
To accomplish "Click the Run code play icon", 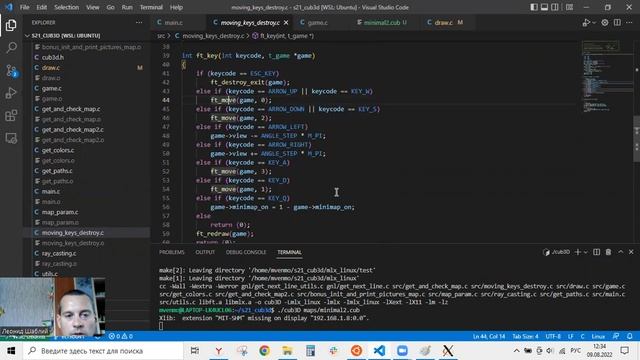I will [586, 23].
